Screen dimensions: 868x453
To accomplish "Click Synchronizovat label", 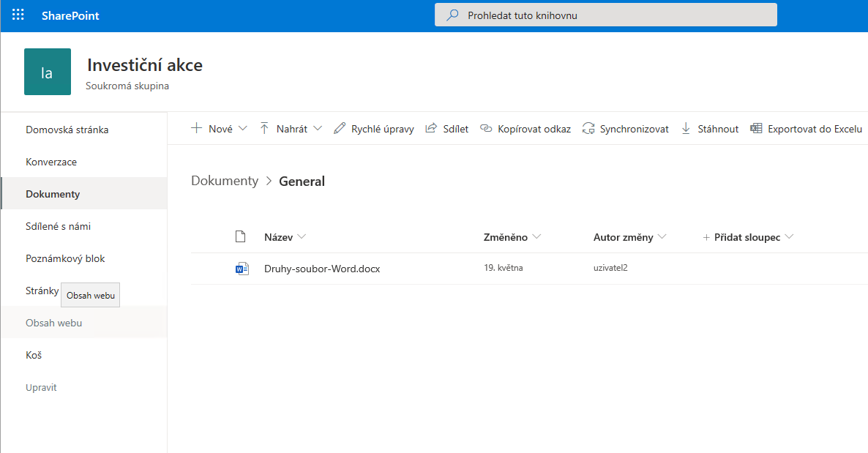I will point(635,129).
